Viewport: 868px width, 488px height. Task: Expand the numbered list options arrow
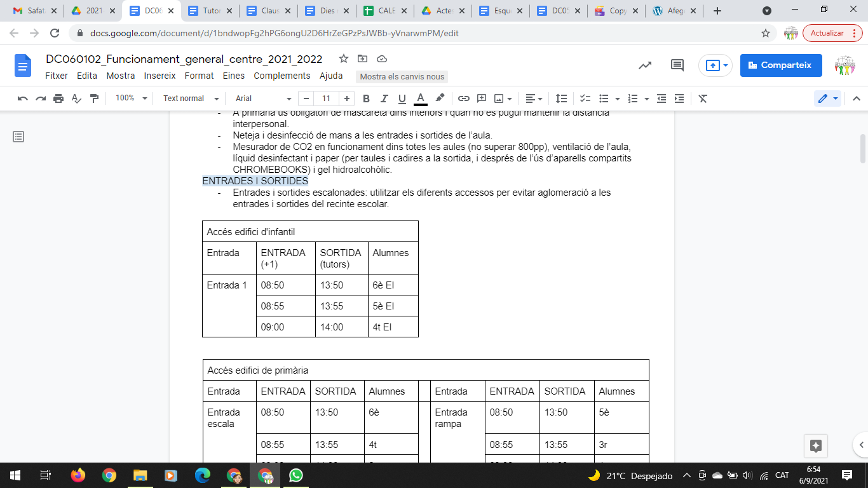coord(646,98)
